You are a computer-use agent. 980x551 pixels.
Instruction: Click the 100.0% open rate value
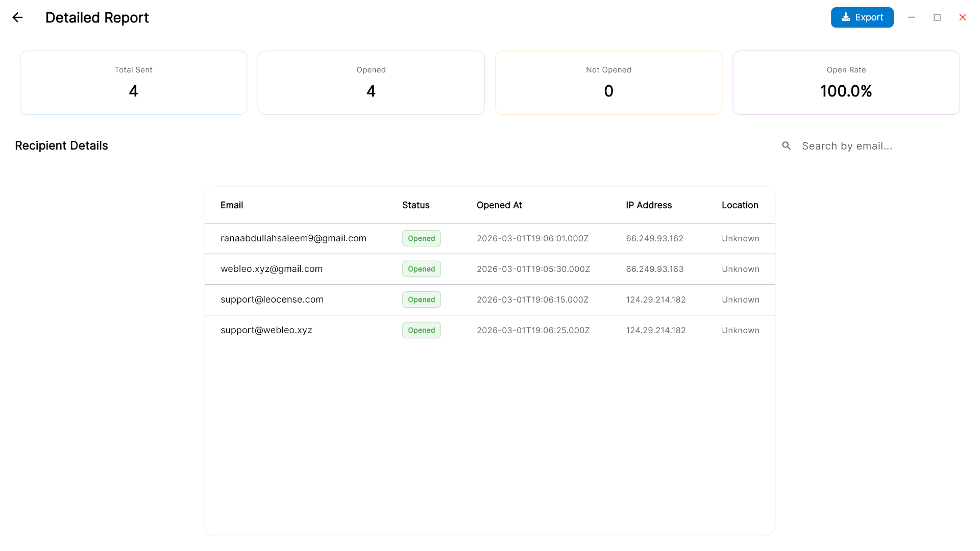[x=846, y=91]
